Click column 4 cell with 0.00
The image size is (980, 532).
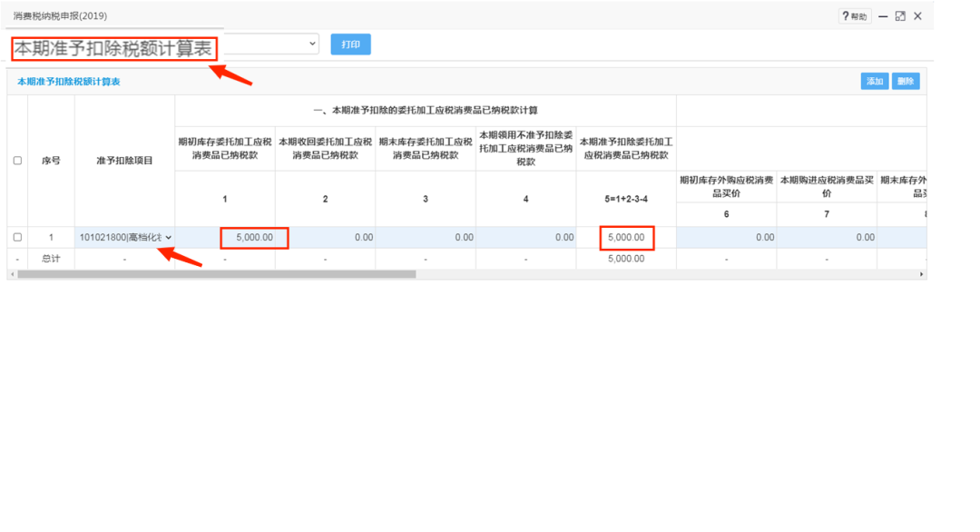525,238
